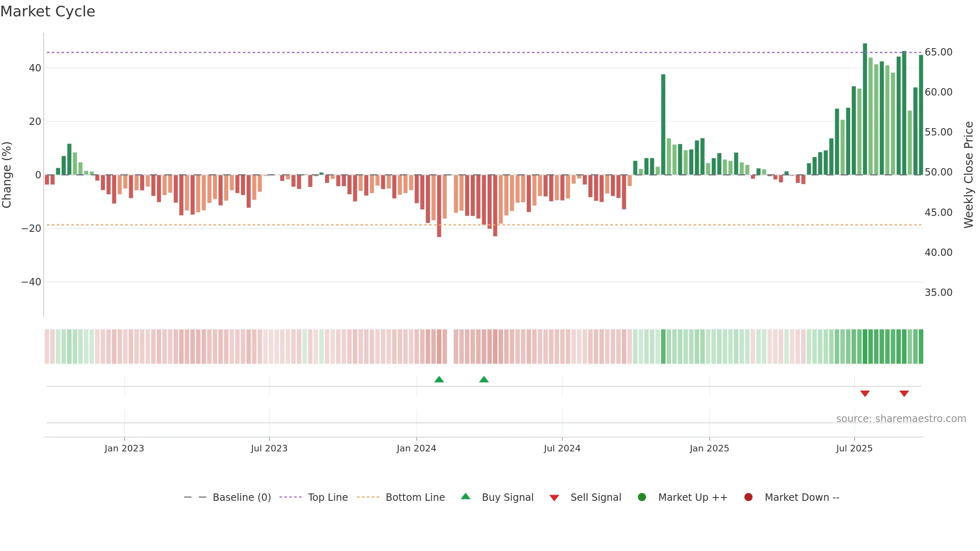The width and height of the screenshot is (980, 551).
Task: Click the first pale red heat strip cell at the far left
Action: coord(47,347)
